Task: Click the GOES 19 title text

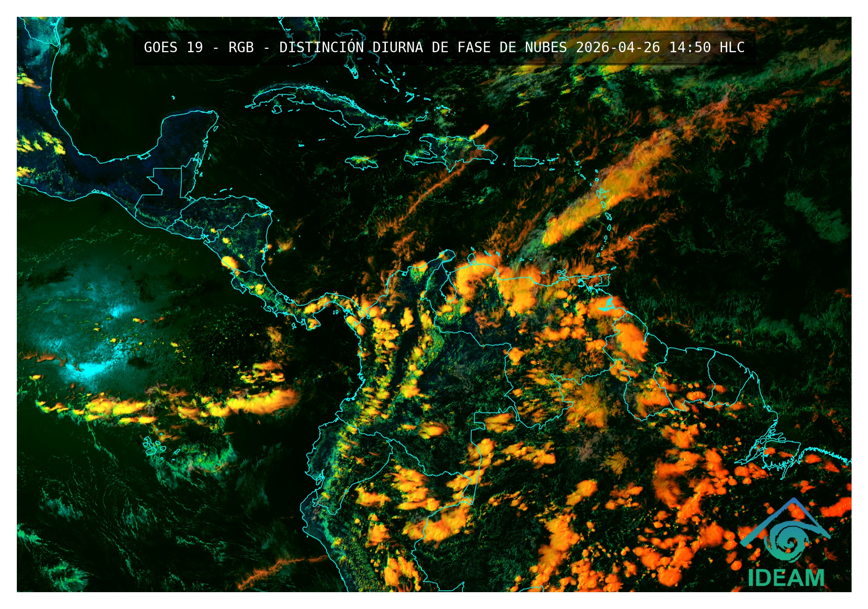Action: click(173, 48)
